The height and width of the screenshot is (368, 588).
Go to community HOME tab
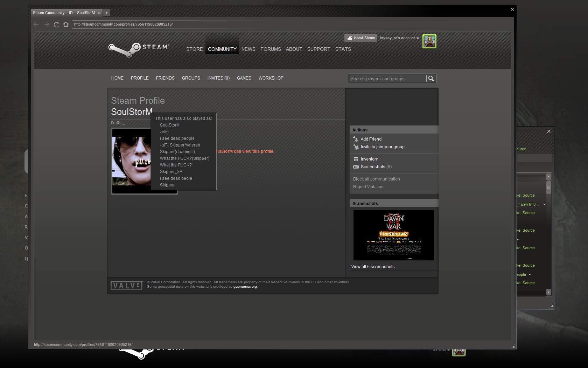point(117,78)
